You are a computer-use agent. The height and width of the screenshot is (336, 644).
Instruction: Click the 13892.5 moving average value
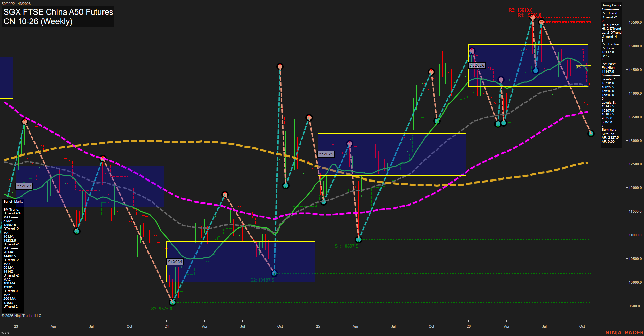[x=10, y=225]
